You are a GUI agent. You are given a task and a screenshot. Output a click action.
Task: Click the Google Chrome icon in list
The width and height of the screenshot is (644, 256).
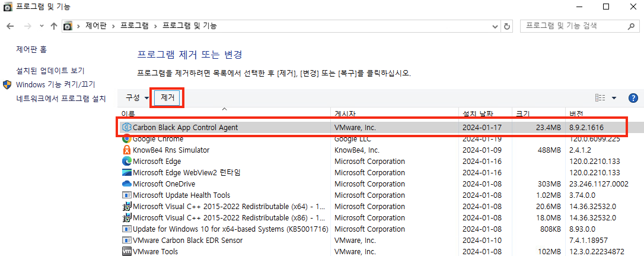coord(127,139)
